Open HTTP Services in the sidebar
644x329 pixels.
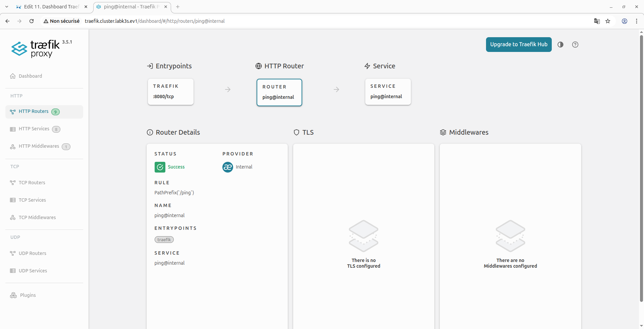pyautogui.click(x=44, y=129)
